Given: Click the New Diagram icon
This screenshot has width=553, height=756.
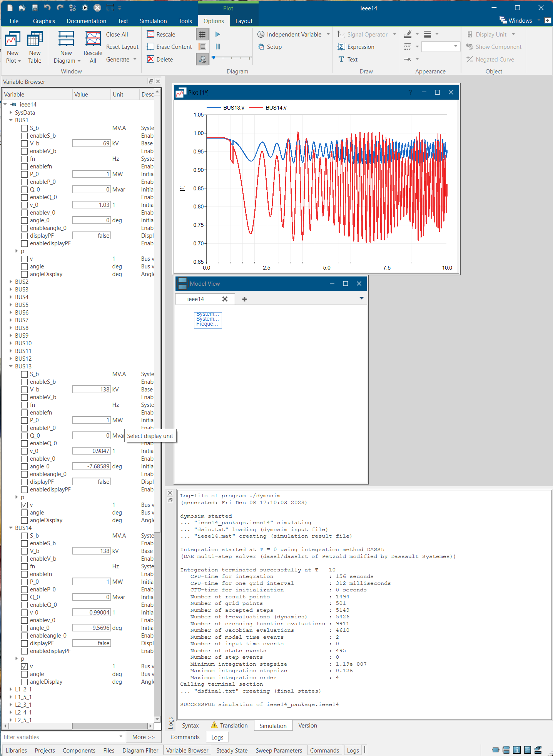Looking at the screenshot, I should point(66,39).
